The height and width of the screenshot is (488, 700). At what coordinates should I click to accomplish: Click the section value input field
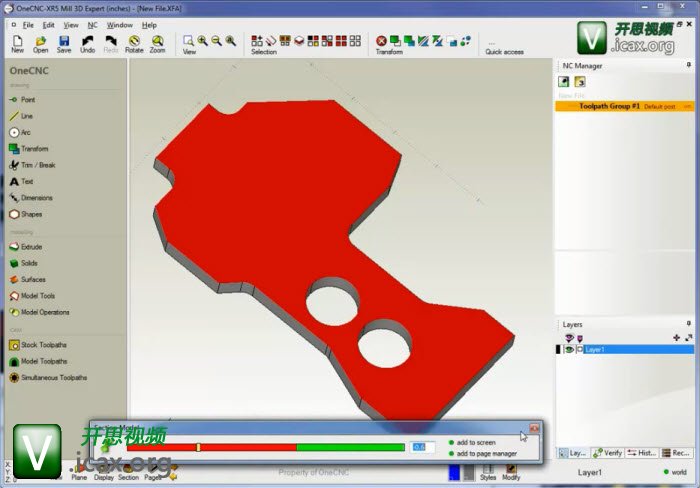point(422,447)
